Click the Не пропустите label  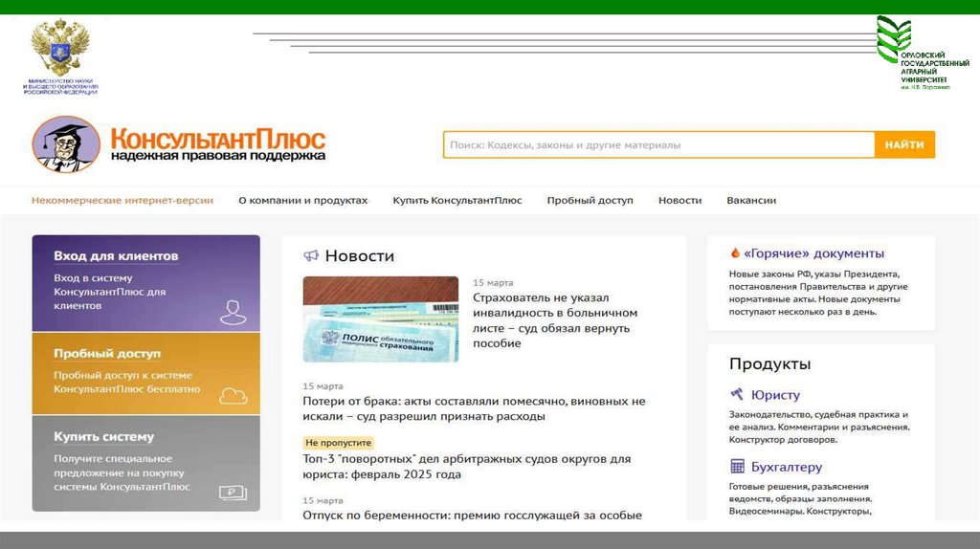click(x=338, y=443)
